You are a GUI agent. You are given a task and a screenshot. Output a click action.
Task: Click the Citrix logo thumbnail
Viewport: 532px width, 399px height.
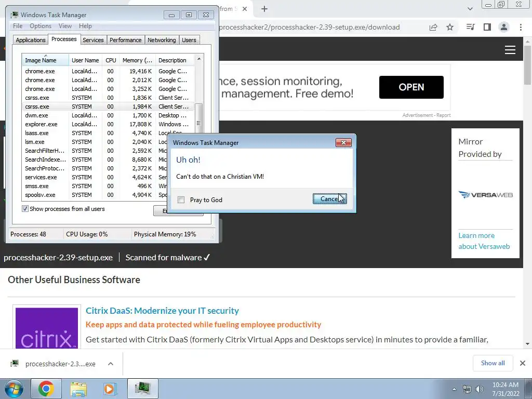47,328
